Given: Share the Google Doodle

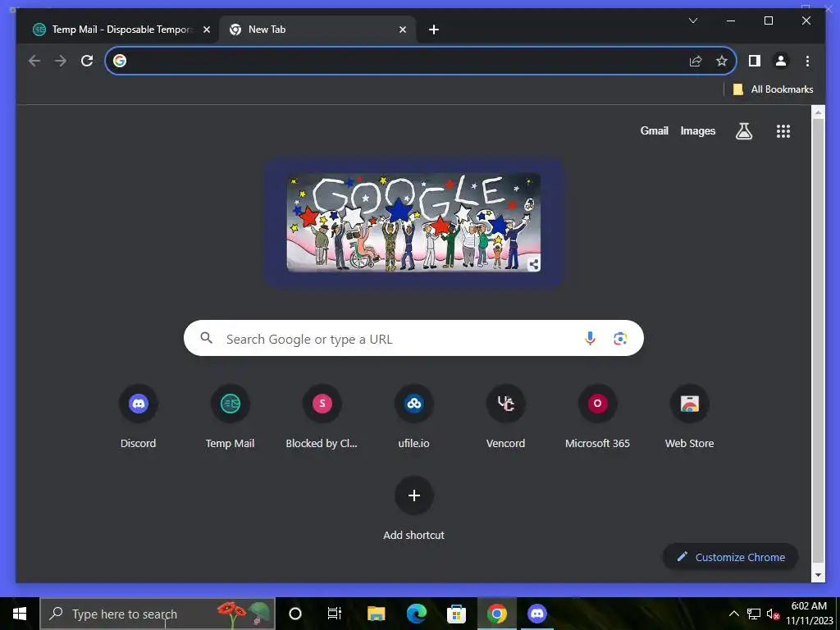Looking at the screenshot, I should (533, 264).
